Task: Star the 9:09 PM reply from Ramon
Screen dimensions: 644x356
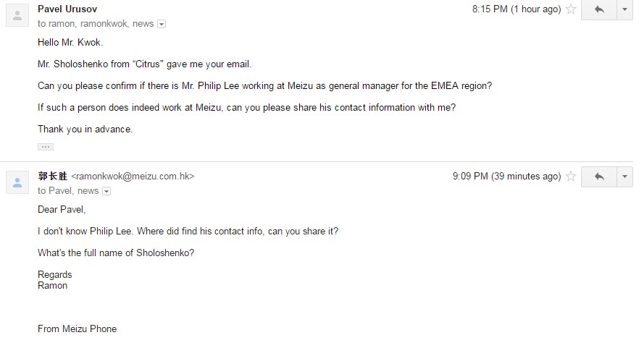Action: point(571,177)
